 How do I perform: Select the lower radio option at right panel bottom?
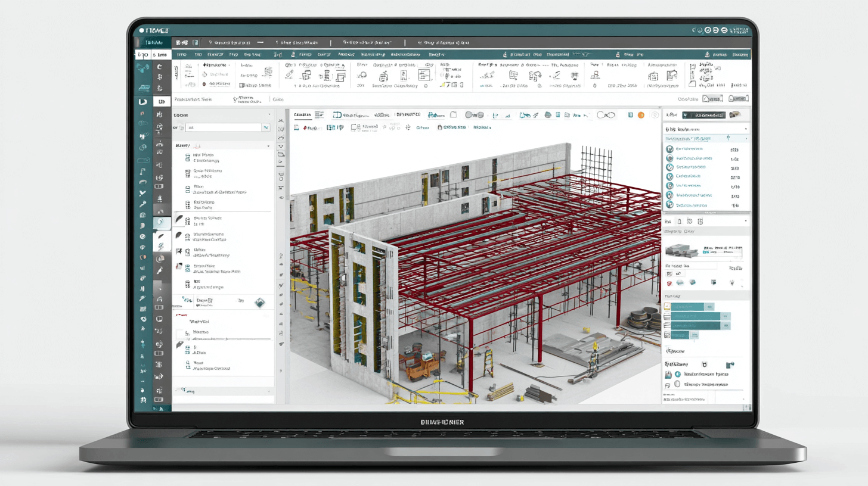pyautogui.click(x=677, y=385)
